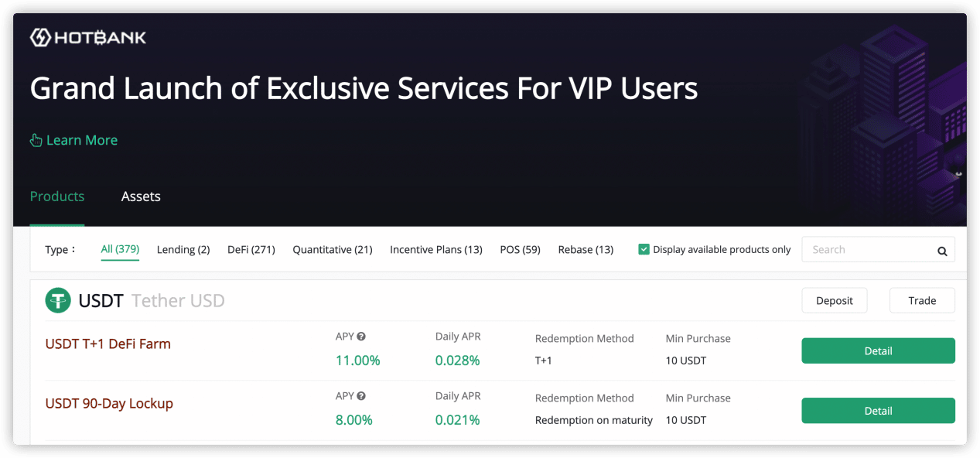This screenshot has width=980, height=458.
Task: Click the pointing hand Learn More icon
Action: click(x=36, y=140)
